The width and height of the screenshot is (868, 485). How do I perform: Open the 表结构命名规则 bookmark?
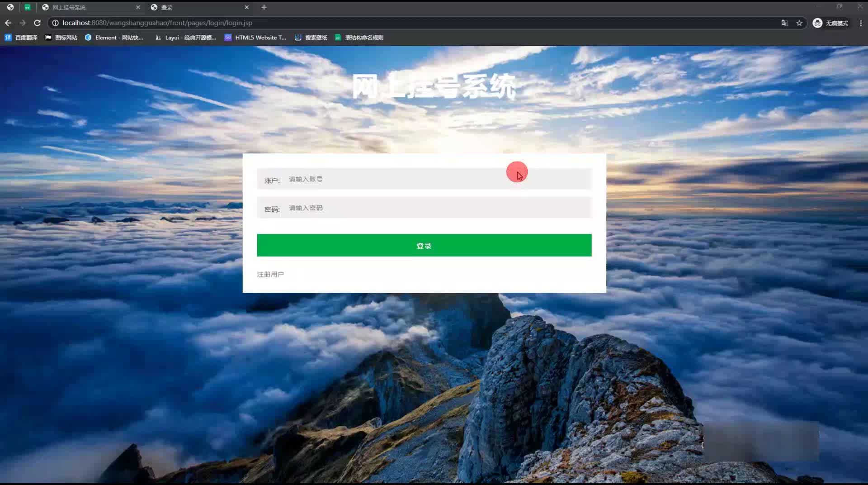pyautogui.click(x=359, y=38)
